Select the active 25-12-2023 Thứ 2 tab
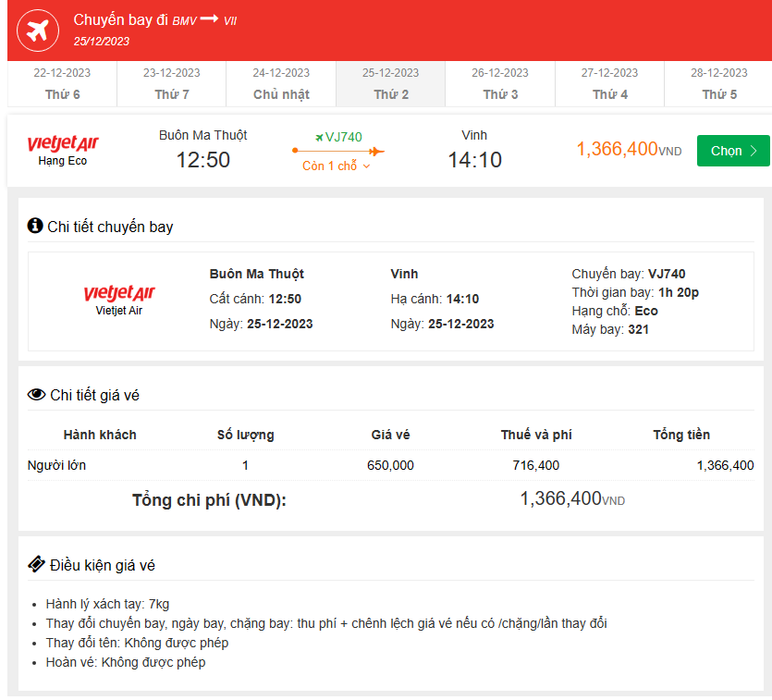 point(390,84)
